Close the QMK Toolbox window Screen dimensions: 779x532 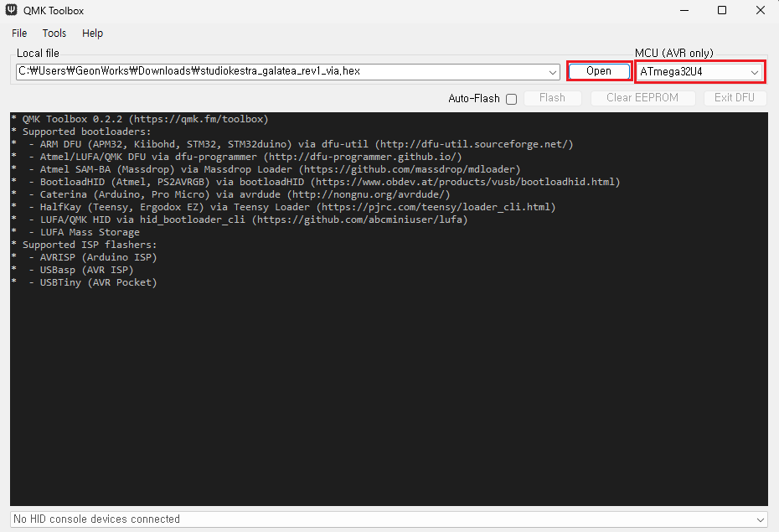click(760, 10)
